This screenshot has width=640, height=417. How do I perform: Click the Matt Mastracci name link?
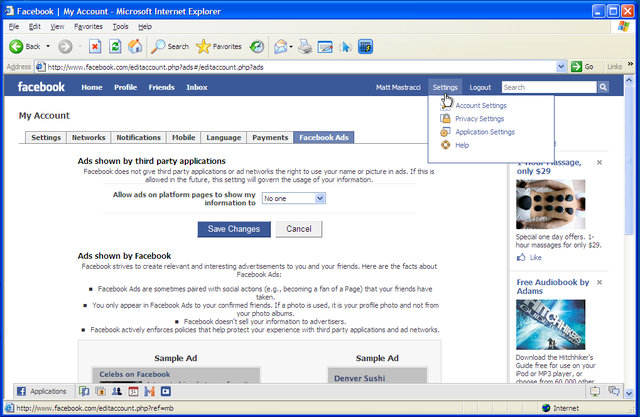(398, 87)
